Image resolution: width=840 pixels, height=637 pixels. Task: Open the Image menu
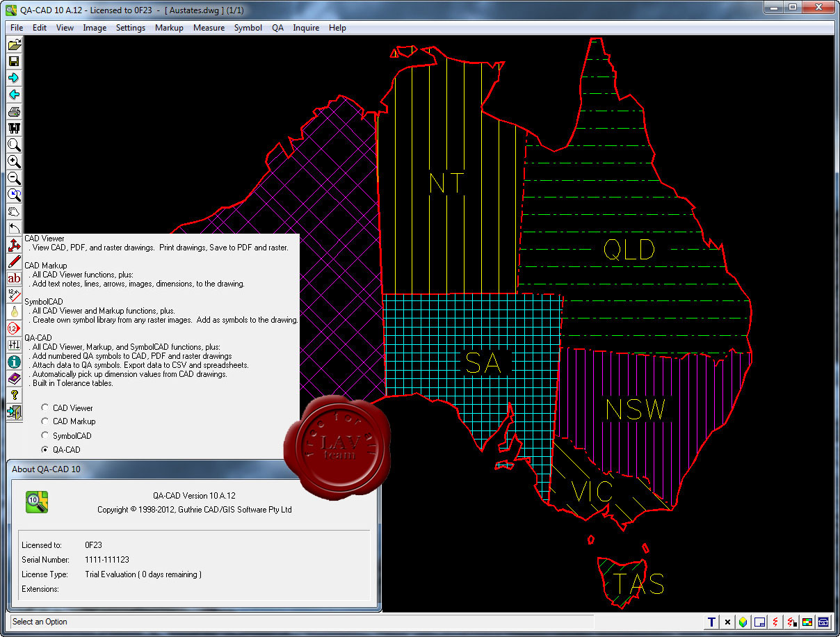click(x=95, y=28)
